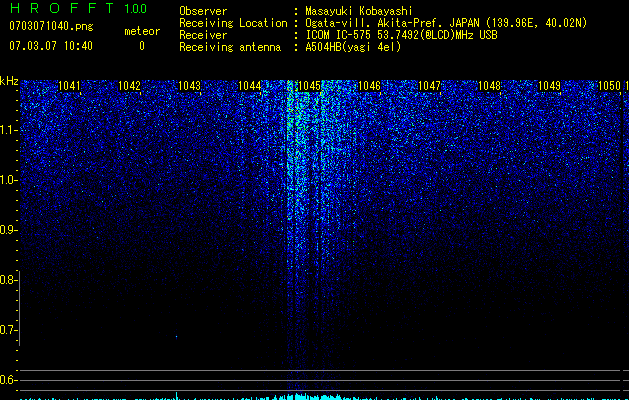Click time marker 1045
This screenshot has width=629, height=400.
(310, 86)
